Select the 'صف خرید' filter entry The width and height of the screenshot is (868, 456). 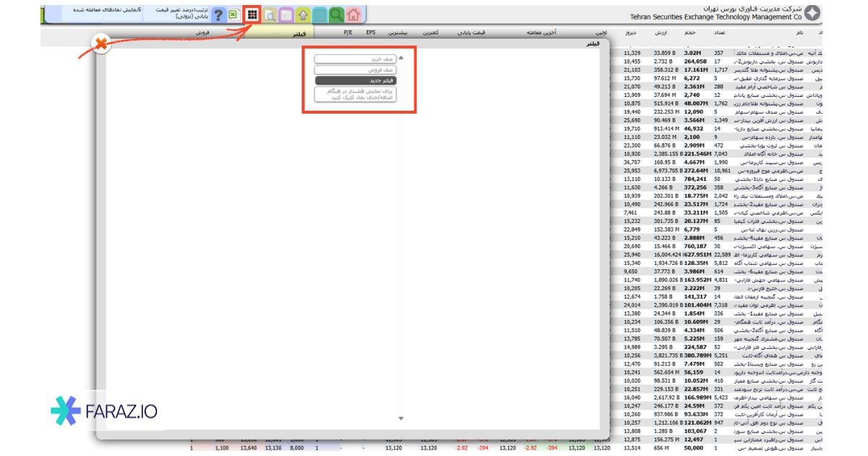click(356, 59)
